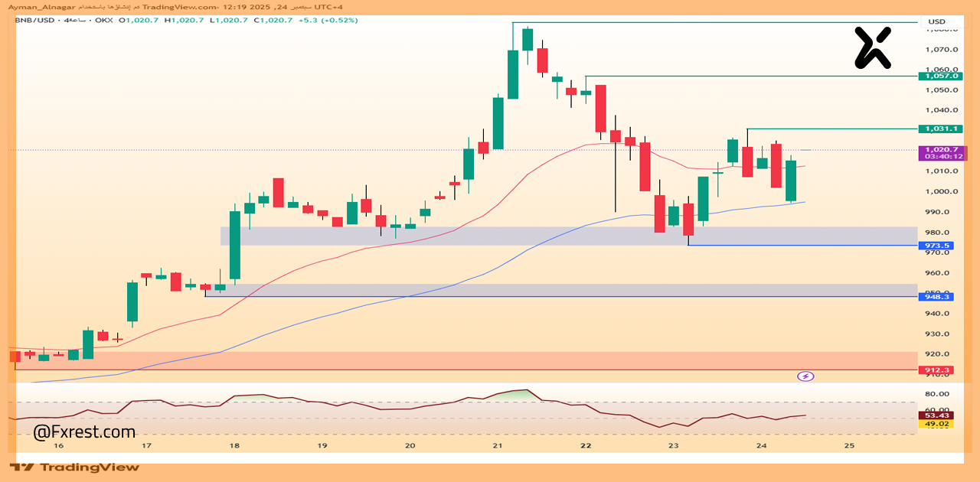
Task: Select the blue 973.5 support price label
Action: 936,246
